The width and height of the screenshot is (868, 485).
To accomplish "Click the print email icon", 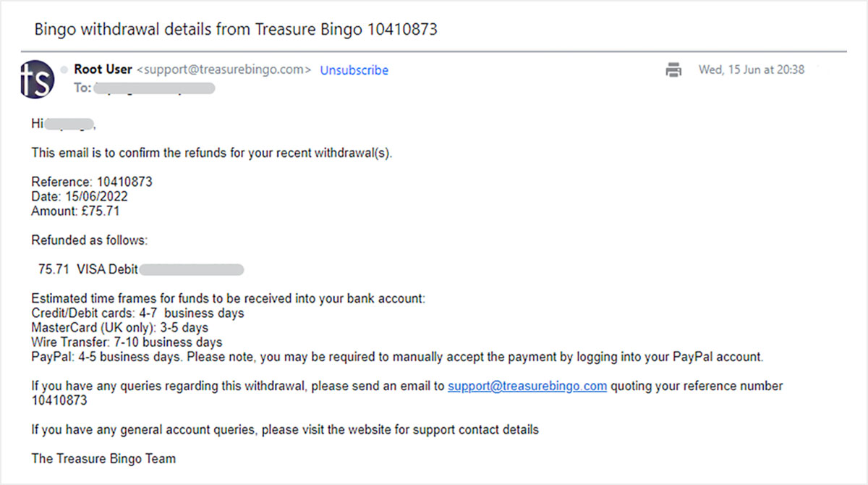I will (673, 70).
